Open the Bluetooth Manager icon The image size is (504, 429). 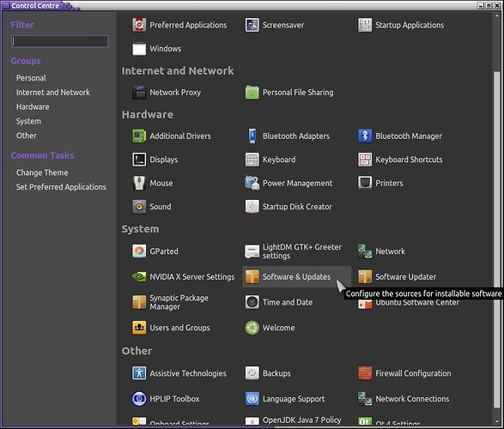(365, 136)
